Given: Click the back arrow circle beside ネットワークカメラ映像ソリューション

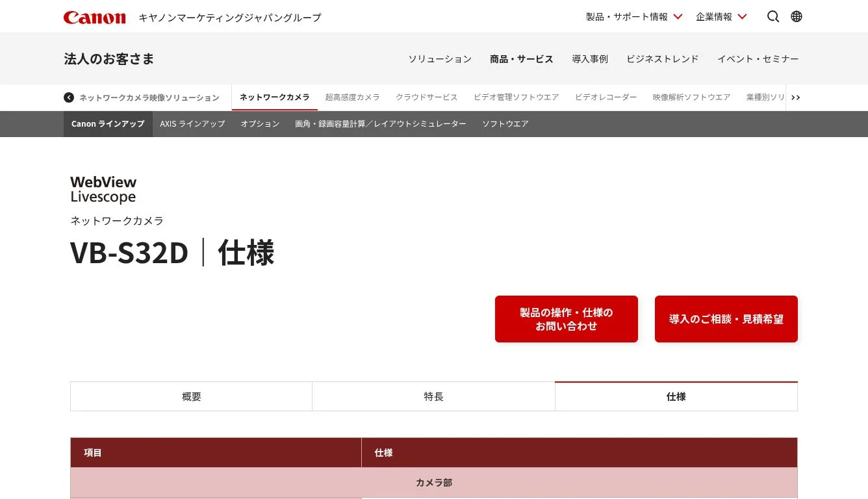Looking at the screenshot, I should point(69,97).
